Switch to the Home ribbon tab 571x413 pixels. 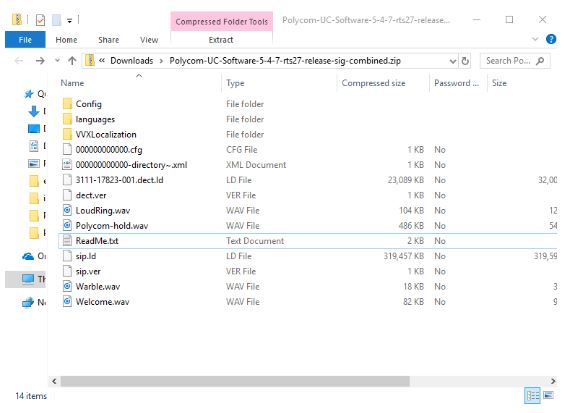click(x=66, y=40)
